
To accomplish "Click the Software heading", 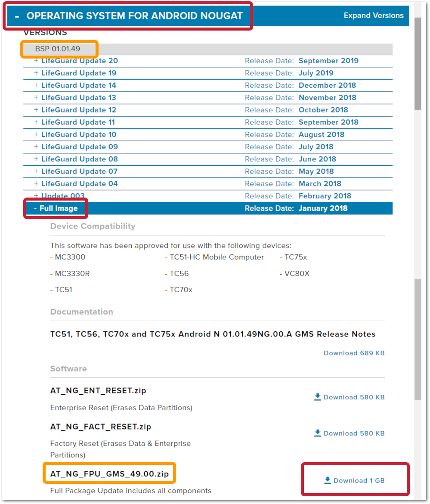I will (x=68, y=369).
